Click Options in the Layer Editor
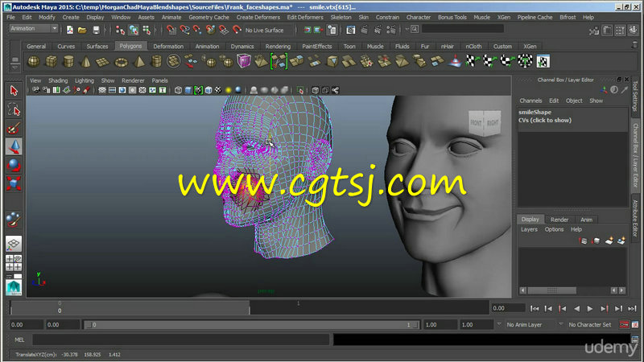This screenshot has width=644, height=362. (554, 229)
